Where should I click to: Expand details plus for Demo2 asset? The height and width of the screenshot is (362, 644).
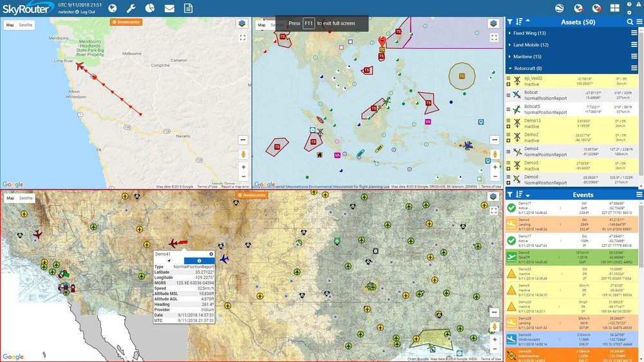(x=509, y=140)
